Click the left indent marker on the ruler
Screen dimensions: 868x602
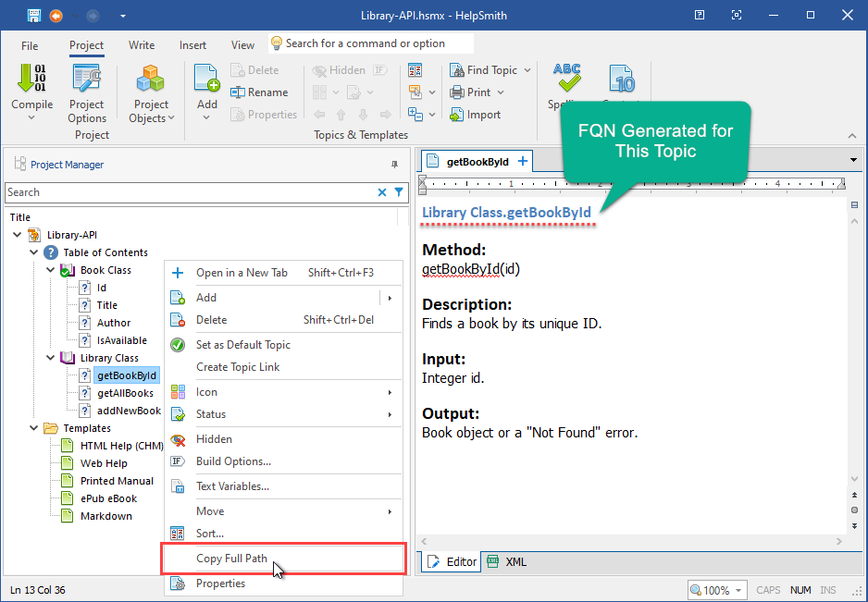click(423, 185)
